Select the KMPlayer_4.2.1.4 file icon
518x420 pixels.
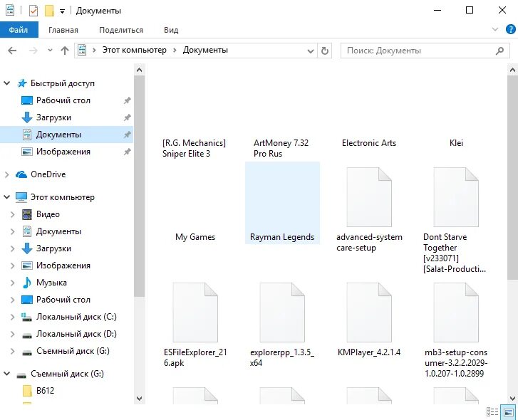tap(369, 313)
